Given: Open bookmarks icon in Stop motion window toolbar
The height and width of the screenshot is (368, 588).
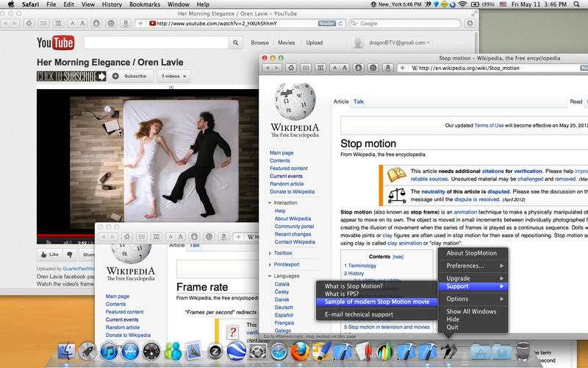Looking at the screenshot, I should (320, 68).
